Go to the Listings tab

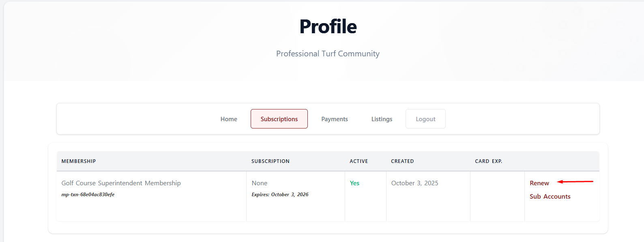click(382, 119)
